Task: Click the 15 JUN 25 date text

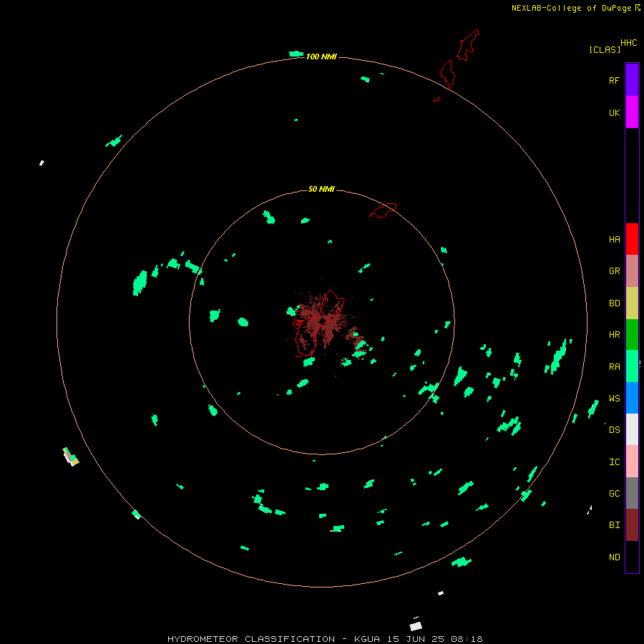Action: click(416, 639)
